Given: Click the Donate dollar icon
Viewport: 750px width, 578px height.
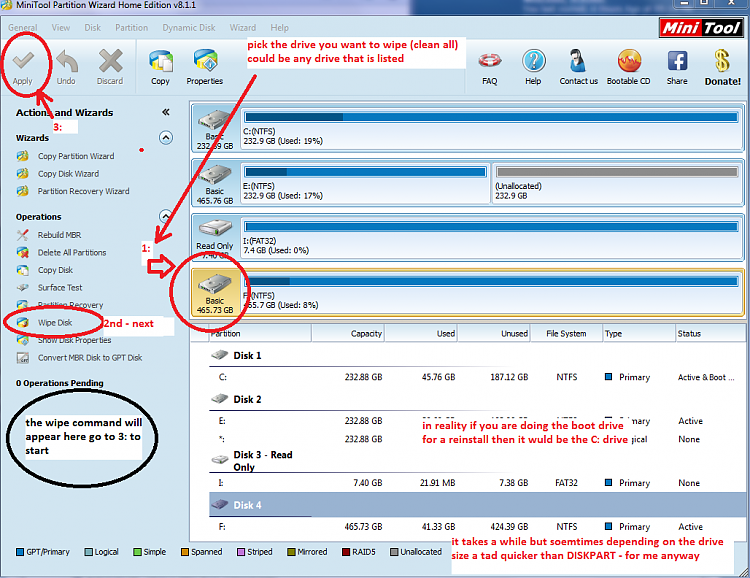Looking at the screenshot, I should tap(722, 67).
